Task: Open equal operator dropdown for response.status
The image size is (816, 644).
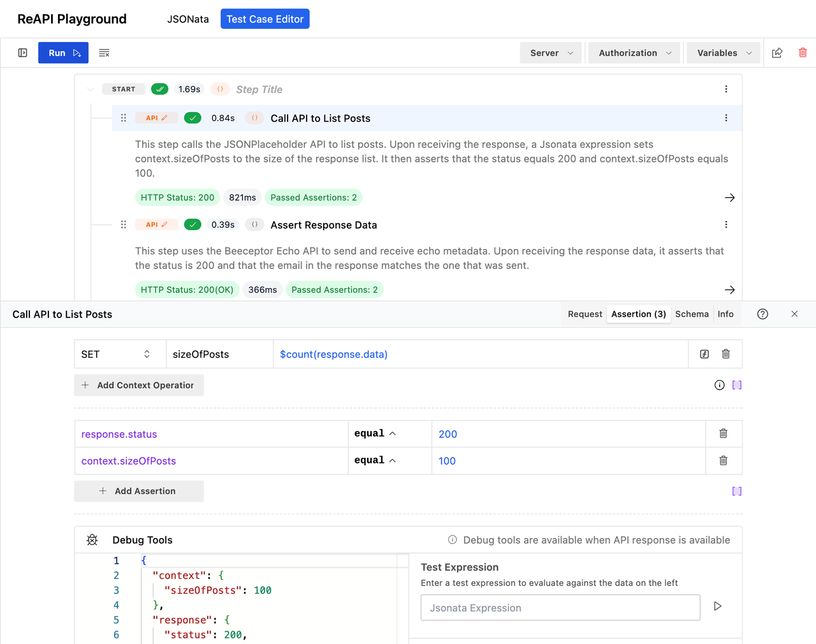Action: pyautogui.click(x=390, y=434)
